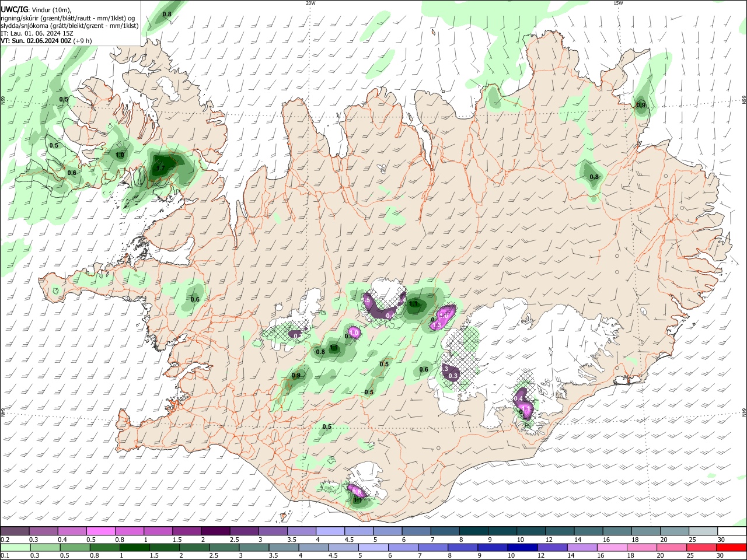The height and width of the screenshot is (560, 747).
Task: Select the 1.5 magenta swatch, top legend row
Action: tap(187, 531)
